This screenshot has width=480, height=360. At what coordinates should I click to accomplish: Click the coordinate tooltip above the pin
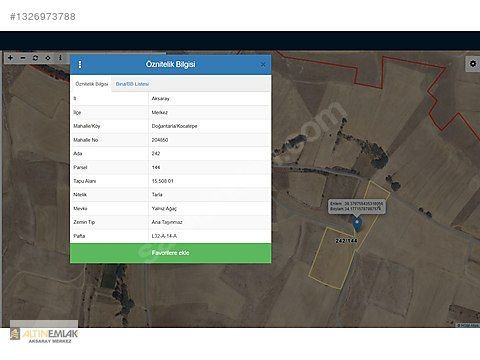(356, 206)
